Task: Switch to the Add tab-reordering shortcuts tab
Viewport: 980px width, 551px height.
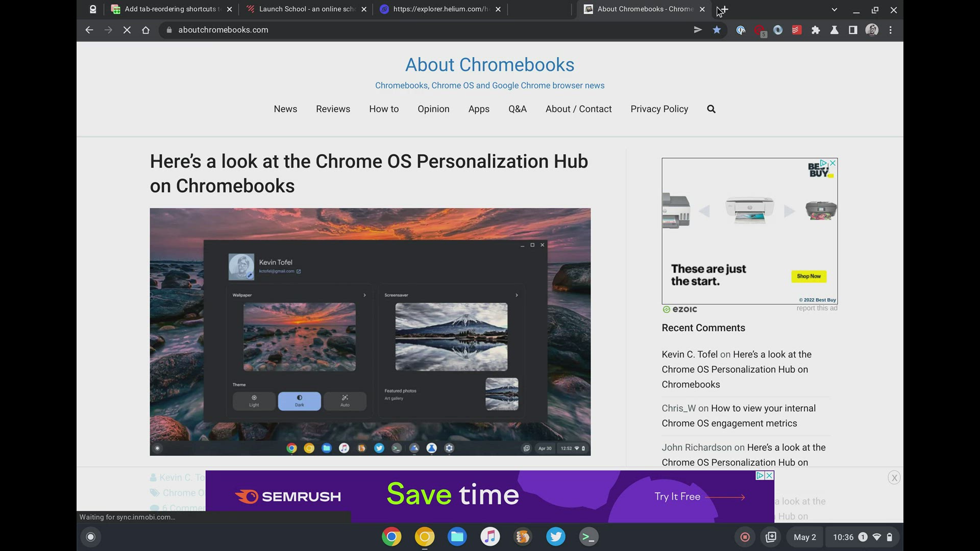Action: [x=172, y=9]
